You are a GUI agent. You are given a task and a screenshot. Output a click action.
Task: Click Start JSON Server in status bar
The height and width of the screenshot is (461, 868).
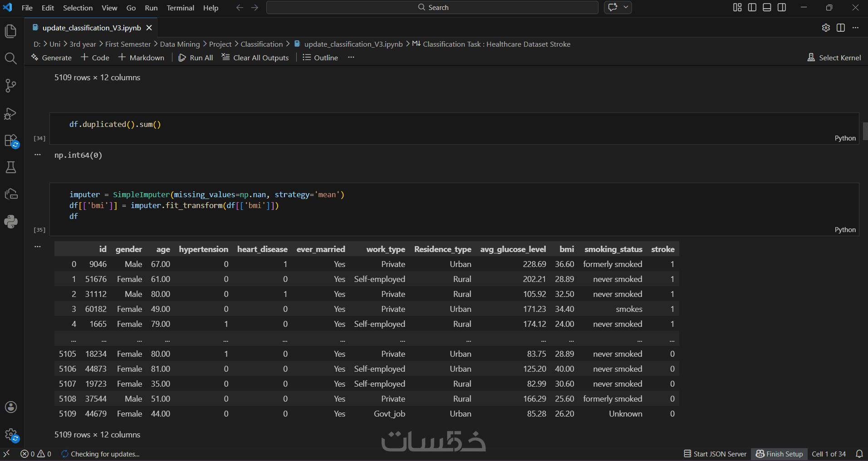click(x=715, y=454)
